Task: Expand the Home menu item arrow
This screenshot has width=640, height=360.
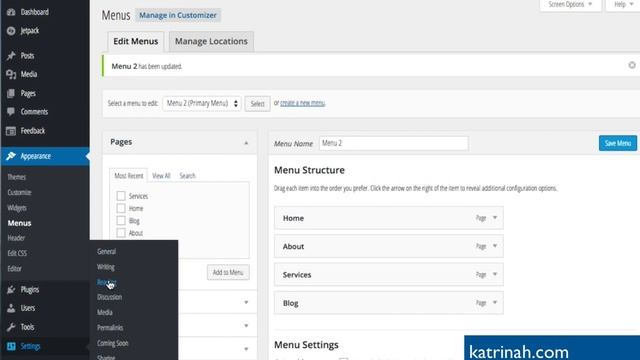Action: pos(495,218)
